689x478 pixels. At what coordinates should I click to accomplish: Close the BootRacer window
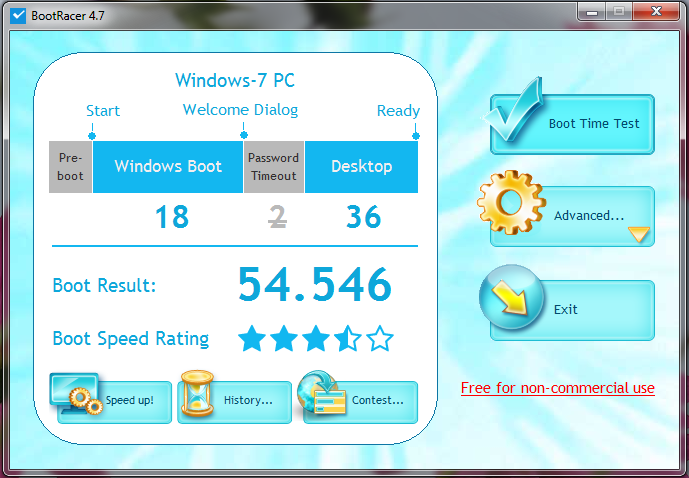click(656, 11)
